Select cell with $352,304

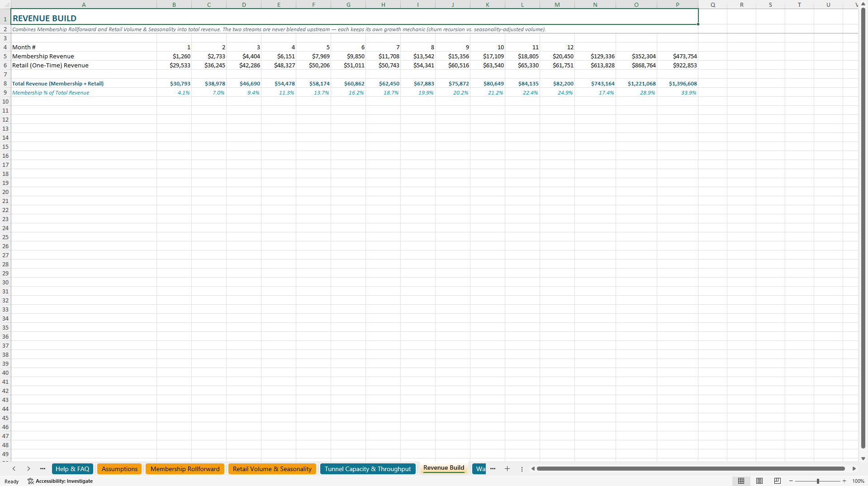click(636, 57)
